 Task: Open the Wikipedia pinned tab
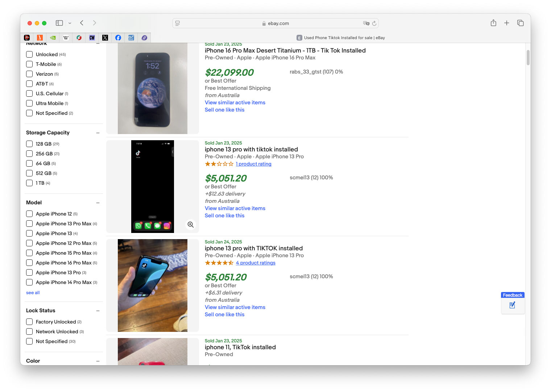point(66,38)
